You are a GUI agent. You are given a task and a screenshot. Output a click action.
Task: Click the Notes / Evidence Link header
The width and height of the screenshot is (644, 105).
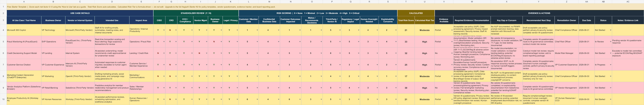pyautogui.click(x=628, y=20)
